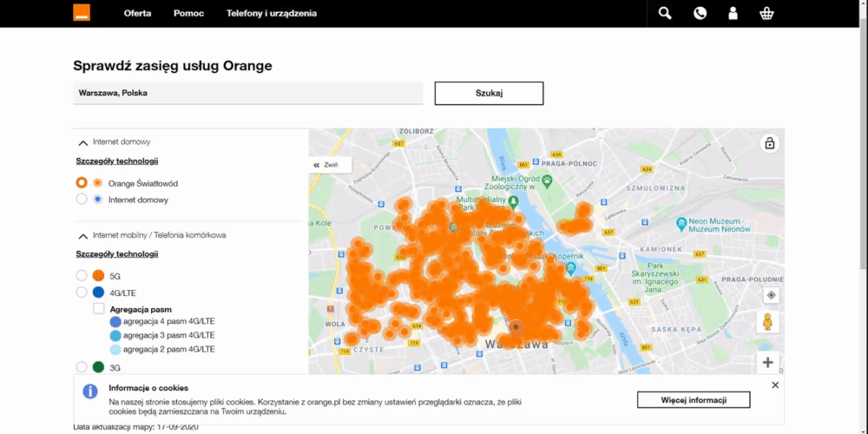Collapse the side panel with Zwiń
Viewport: 868px width, 434px height.
click(330, 165)
